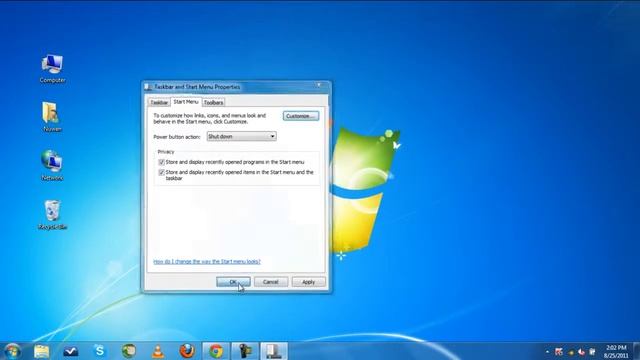The height and width of the screenshot is (360, 640).
Task: Click the blue checkmark taskbar icon
Action: coord(71,351)
